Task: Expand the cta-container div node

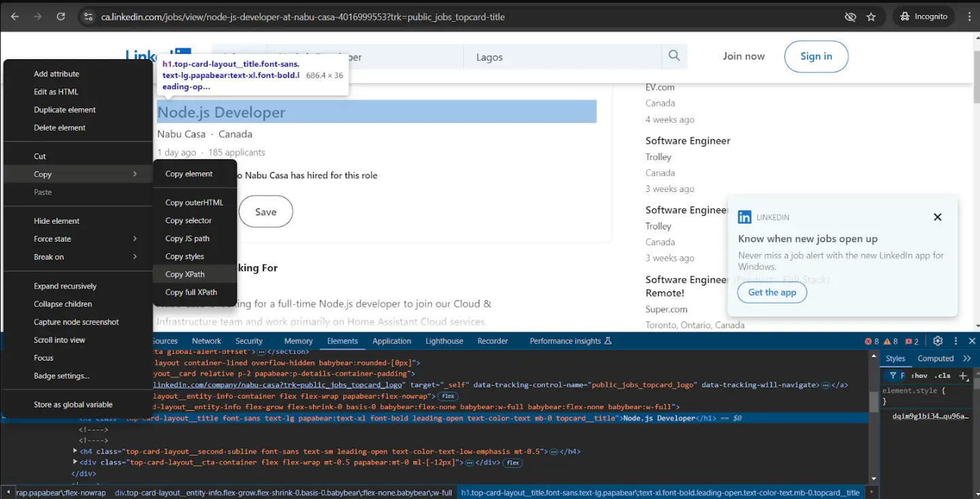Action: (x=76, y=463)
